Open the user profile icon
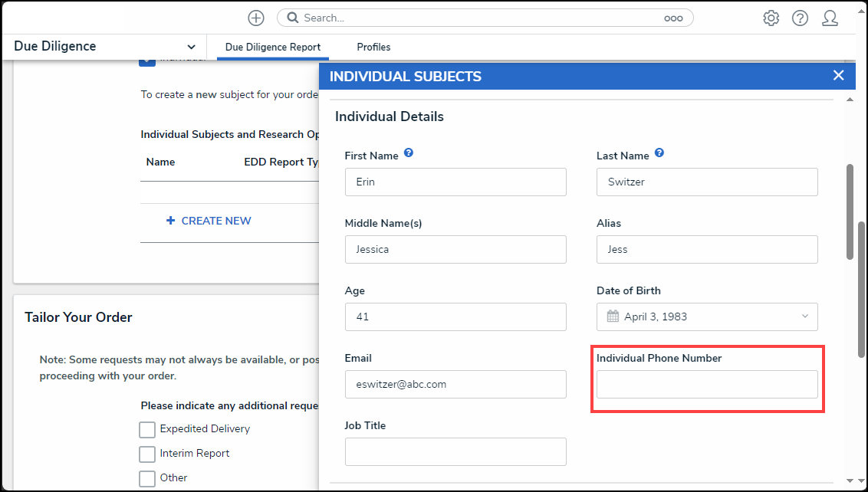This screenshot has height=492, width=868. [830, 18]
